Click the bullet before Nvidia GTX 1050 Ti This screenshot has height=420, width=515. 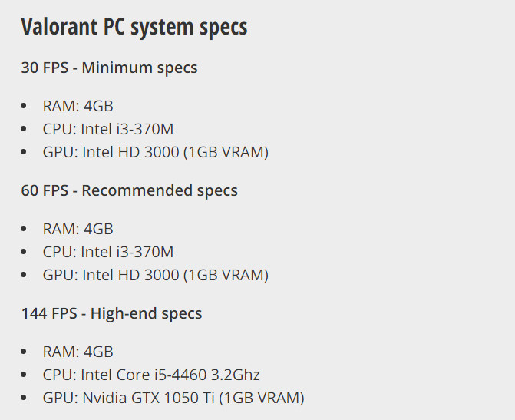(25, 399)
